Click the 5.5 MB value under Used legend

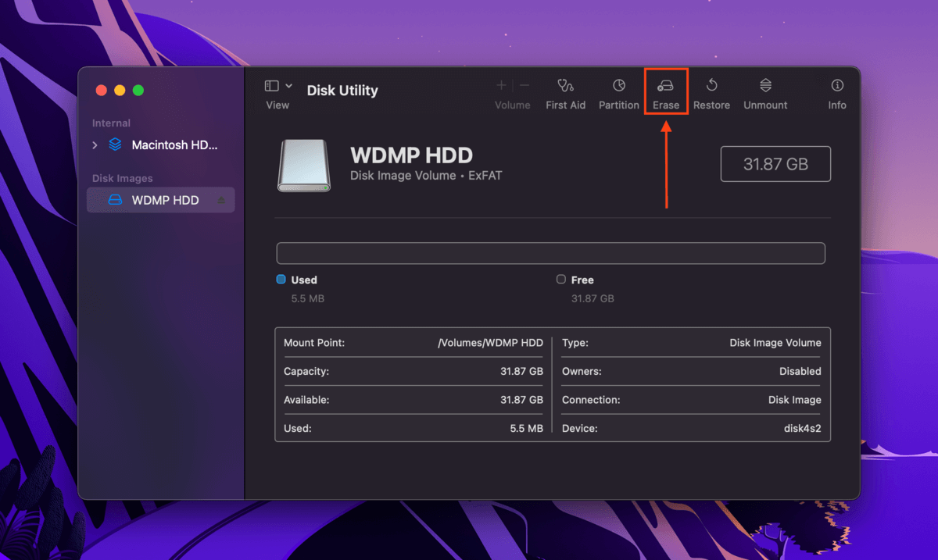click(308, 298)
